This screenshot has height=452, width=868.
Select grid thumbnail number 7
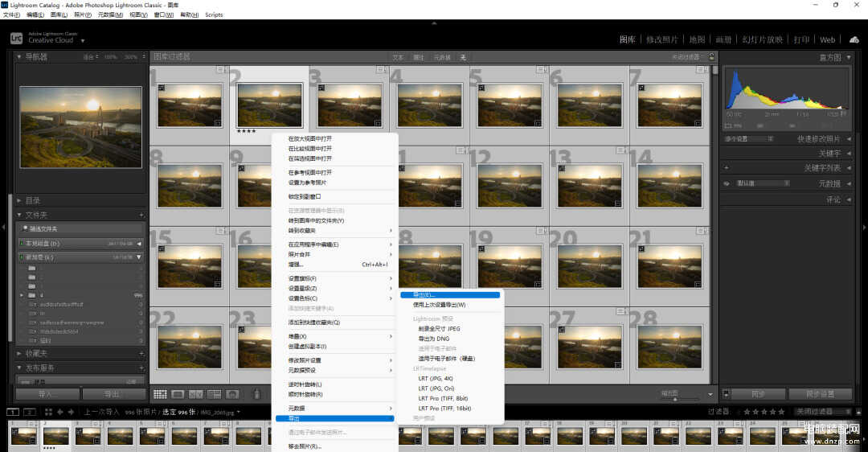point(669,105)
